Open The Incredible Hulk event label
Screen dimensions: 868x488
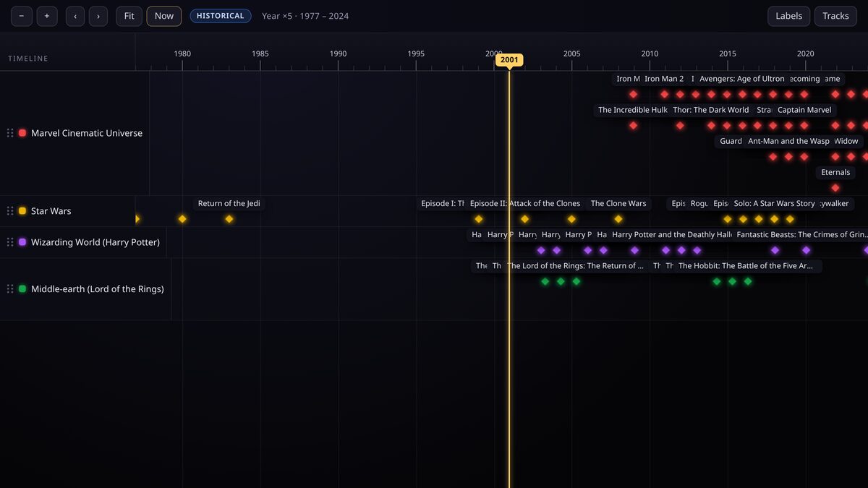(x=633, y=110)
